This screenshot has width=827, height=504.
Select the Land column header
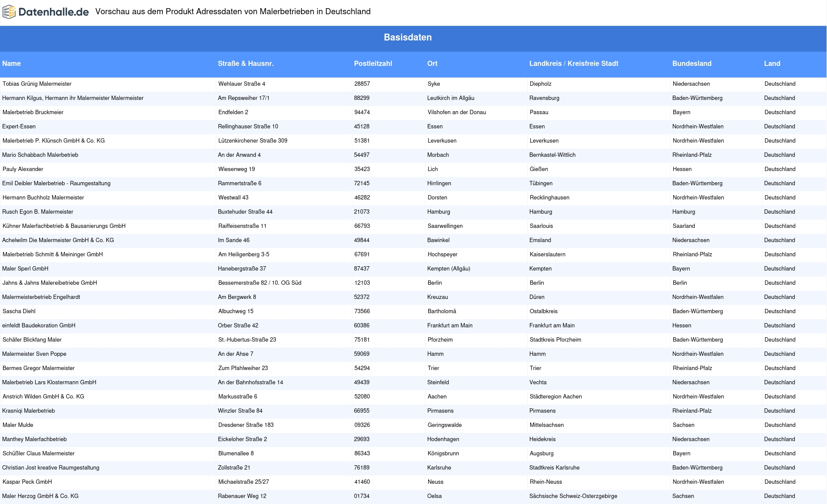click(x=772, y=63)
